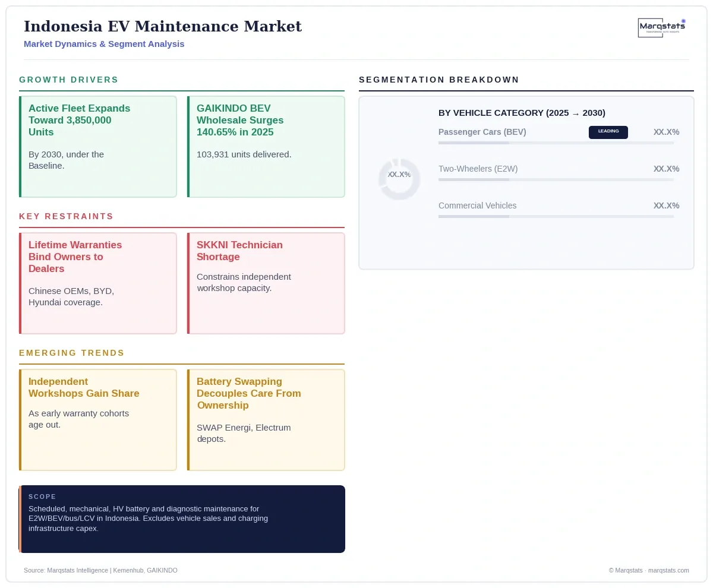713x588 pixels.
Task: Select SKKNI Technician Shortage heading
Action: 239,251
